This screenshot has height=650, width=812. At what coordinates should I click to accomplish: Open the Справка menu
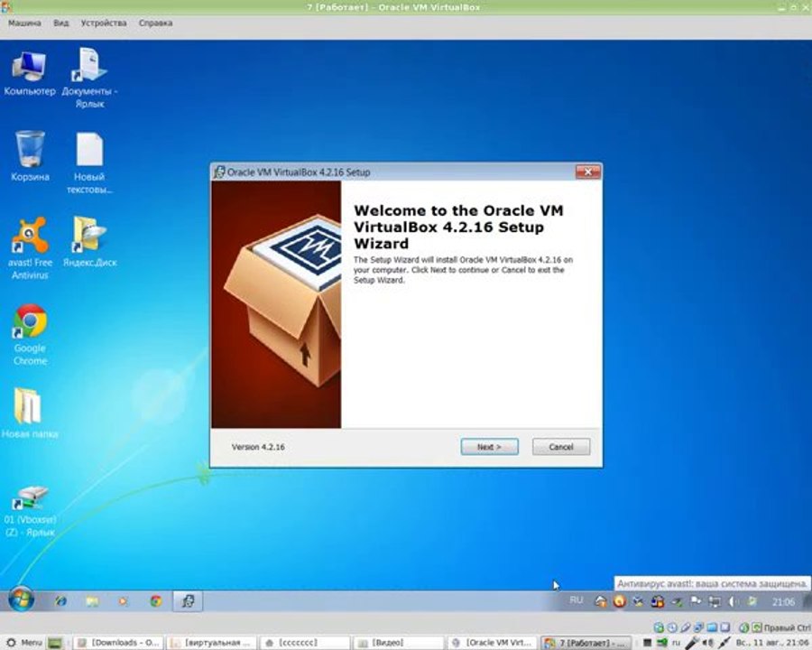tap(155, 23)
